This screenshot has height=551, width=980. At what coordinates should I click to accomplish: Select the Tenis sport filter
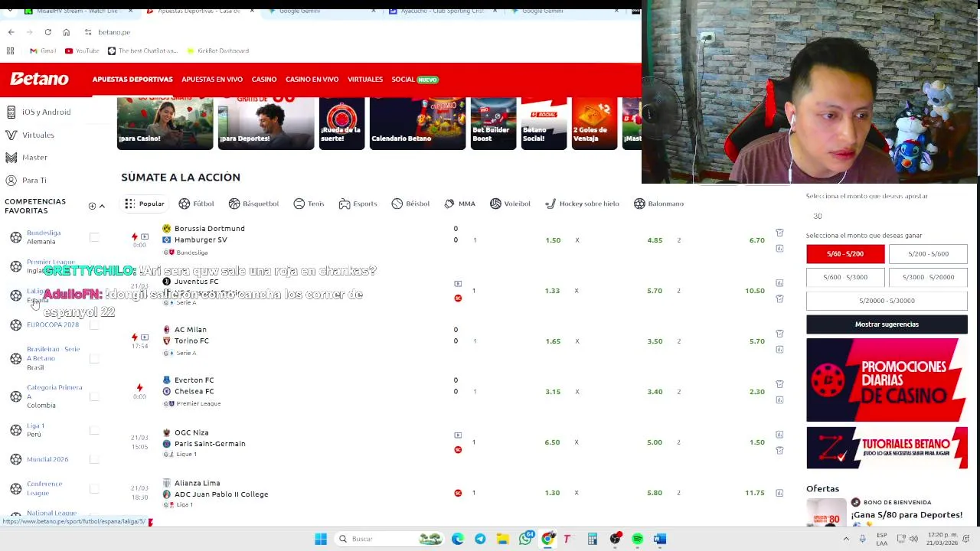tap(309, 204)
